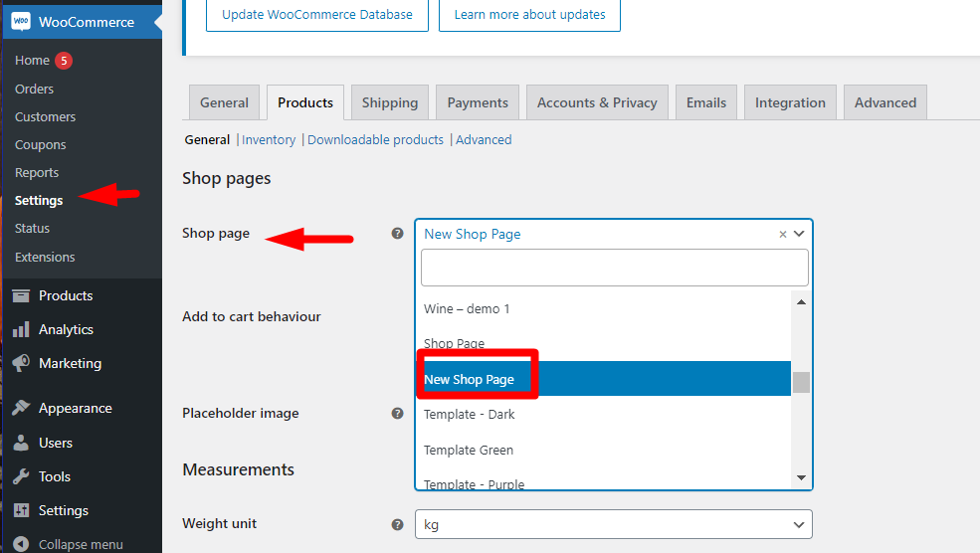Viewport: 980px width, 553px height.
Task: Switch to the Shipping settings tab
Action: pyautogui.click(x=390, y=102)
